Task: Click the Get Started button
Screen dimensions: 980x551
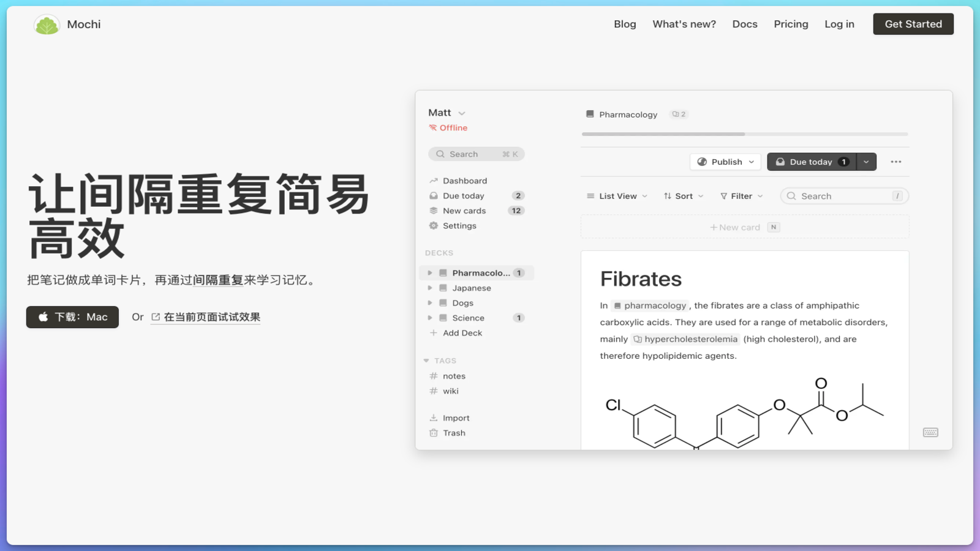Action: tap(913, 24)
